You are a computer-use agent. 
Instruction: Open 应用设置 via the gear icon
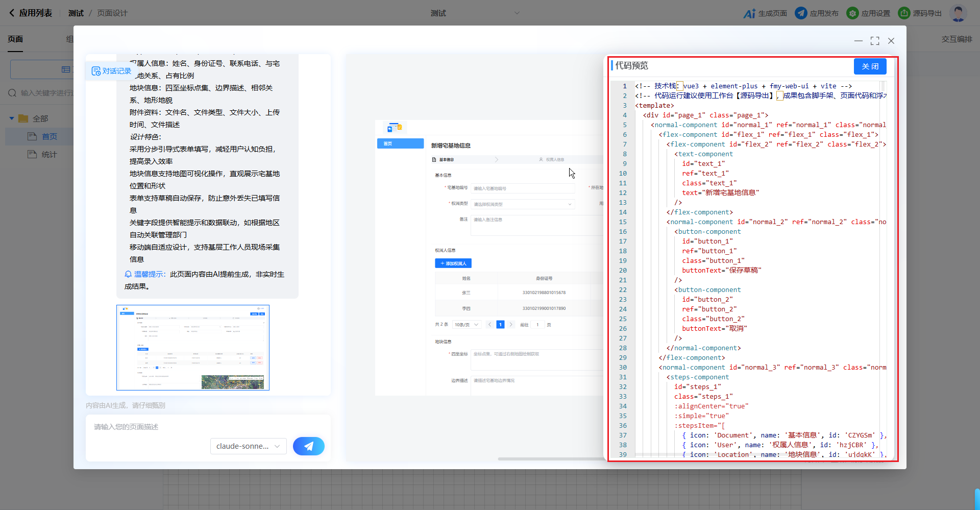click(x=852, y=13)
